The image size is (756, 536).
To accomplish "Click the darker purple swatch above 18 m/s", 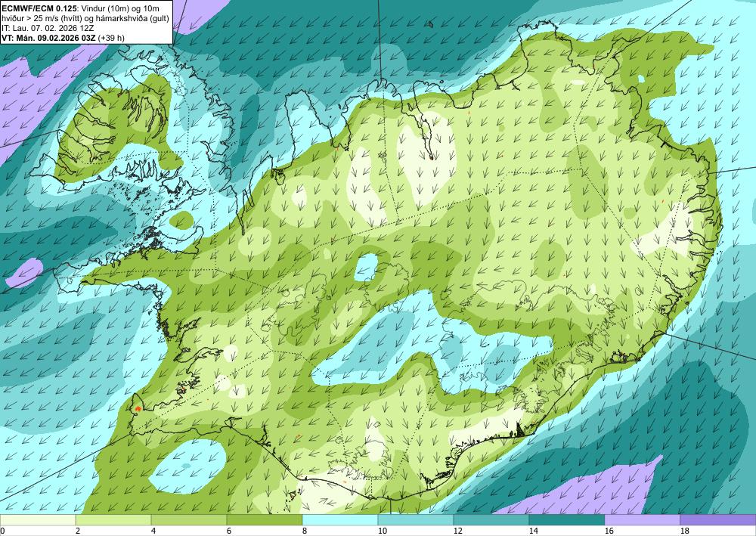I will [718, 519].
